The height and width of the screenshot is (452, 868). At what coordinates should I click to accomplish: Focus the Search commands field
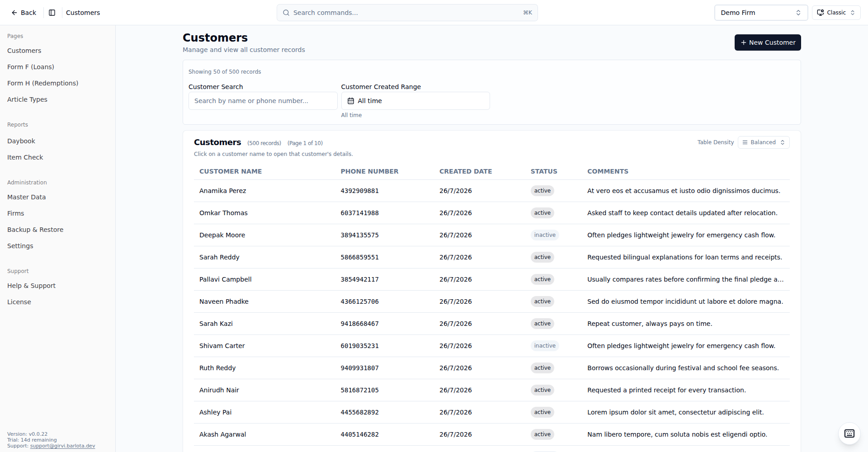point(407,13)
